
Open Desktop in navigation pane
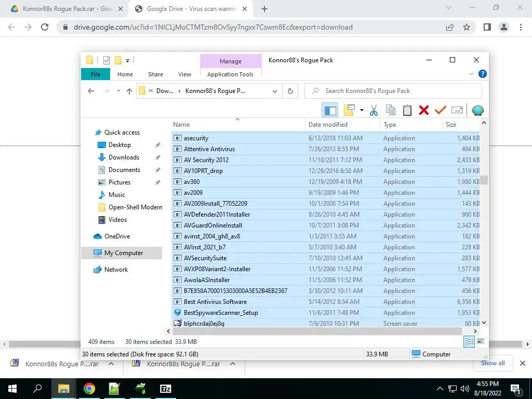(119, 145)
